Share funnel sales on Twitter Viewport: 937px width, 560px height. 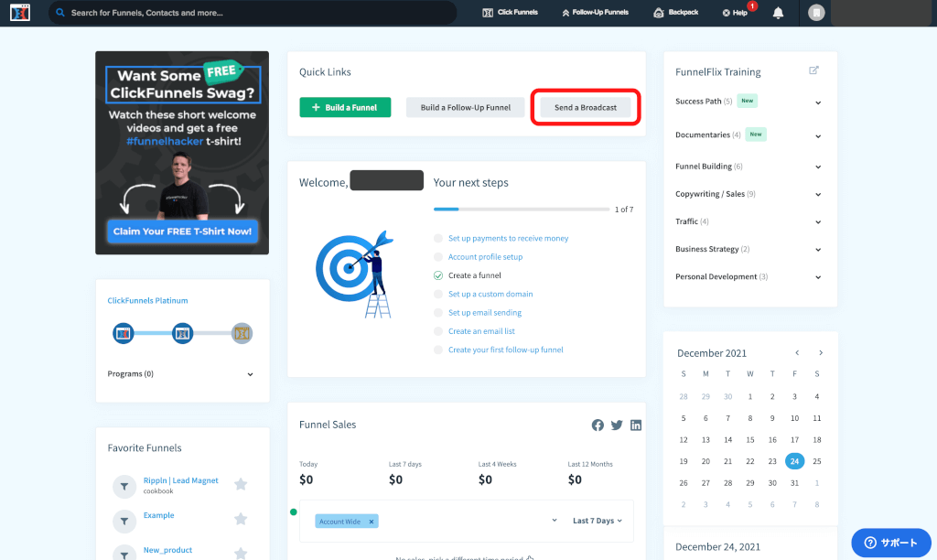click(x=617, y=425)
